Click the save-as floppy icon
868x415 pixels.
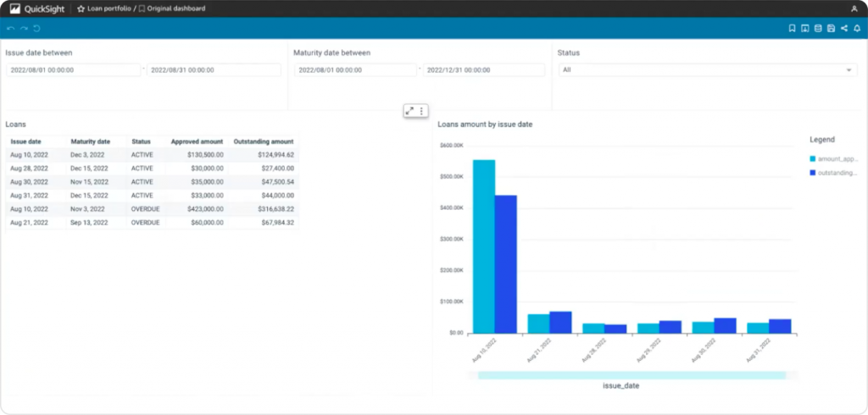click(x=831, y=28)
